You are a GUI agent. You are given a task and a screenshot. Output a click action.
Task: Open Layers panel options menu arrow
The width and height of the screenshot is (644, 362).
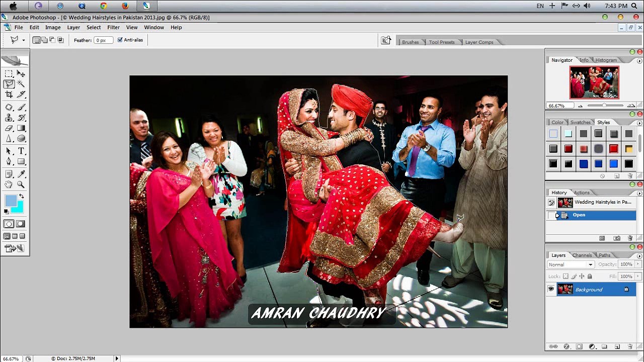pos(639,256)
